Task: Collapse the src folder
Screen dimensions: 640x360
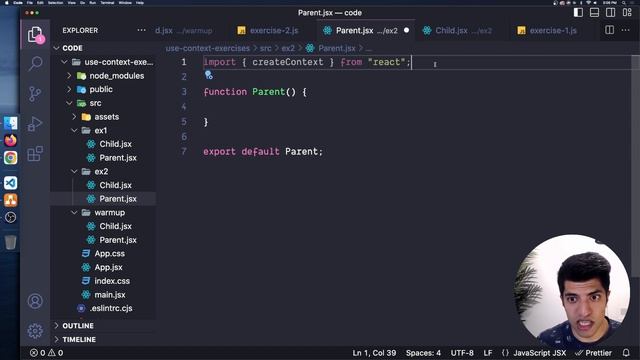Action: tap(69, 103)
